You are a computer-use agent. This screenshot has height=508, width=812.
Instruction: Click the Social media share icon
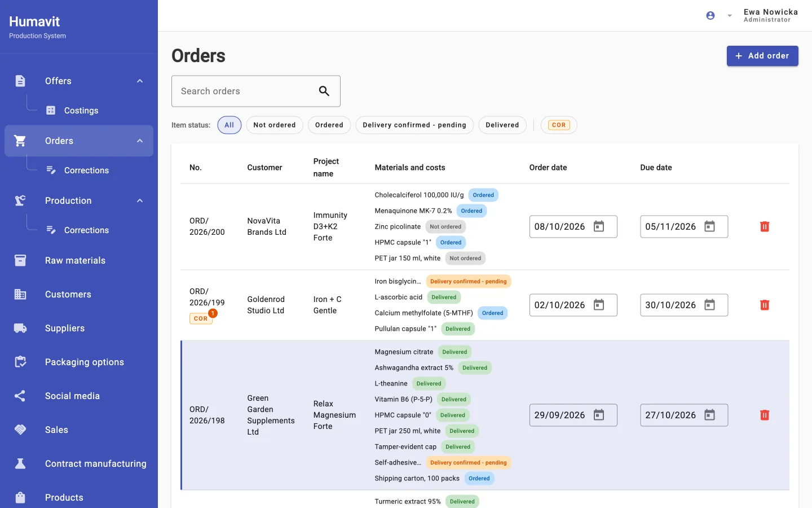pyautogui.click(x=20, y=396)
